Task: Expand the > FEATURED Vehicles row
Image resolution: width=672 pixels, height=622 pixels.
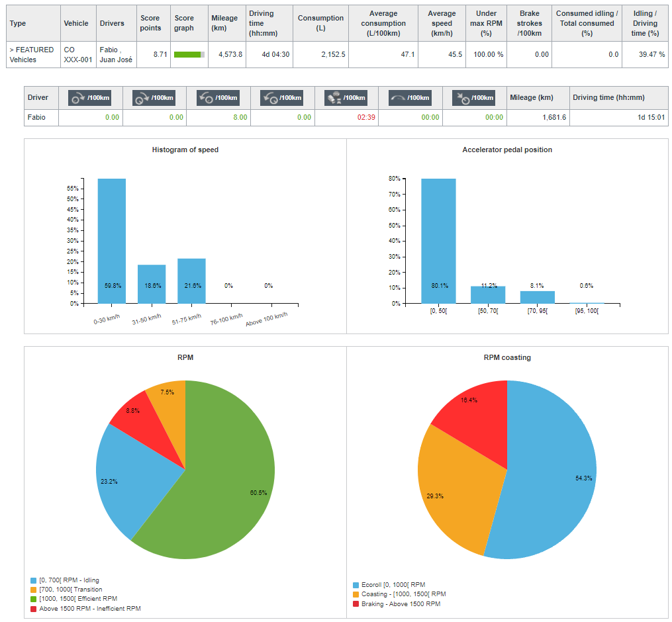Action: tap(32, 54)
